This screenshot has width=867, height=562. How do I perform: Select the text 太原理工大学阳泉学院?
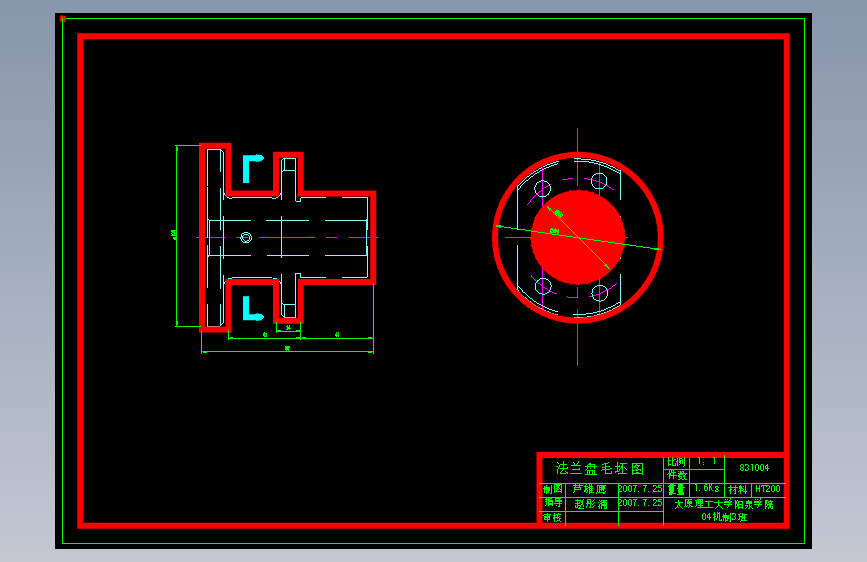(x=724, y=504)
